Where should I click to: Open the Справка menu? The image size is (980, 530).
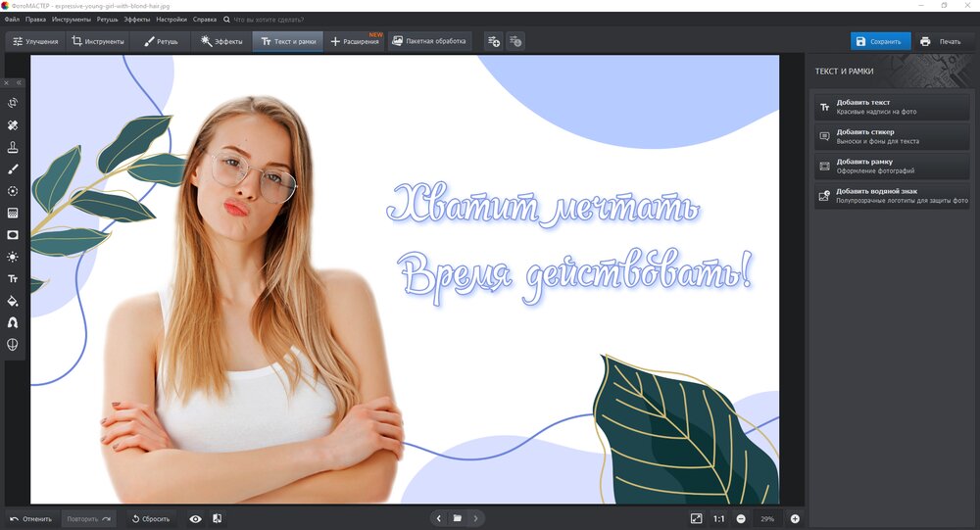tap(205, 20)
